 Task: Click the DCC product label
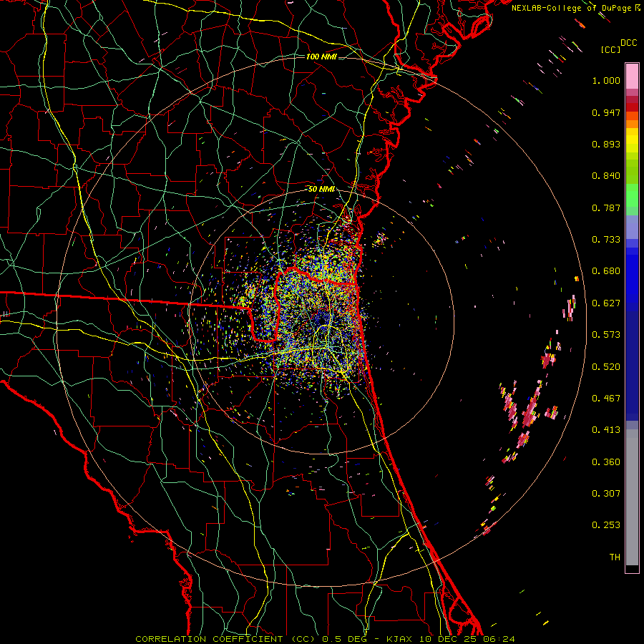point(629,42)
